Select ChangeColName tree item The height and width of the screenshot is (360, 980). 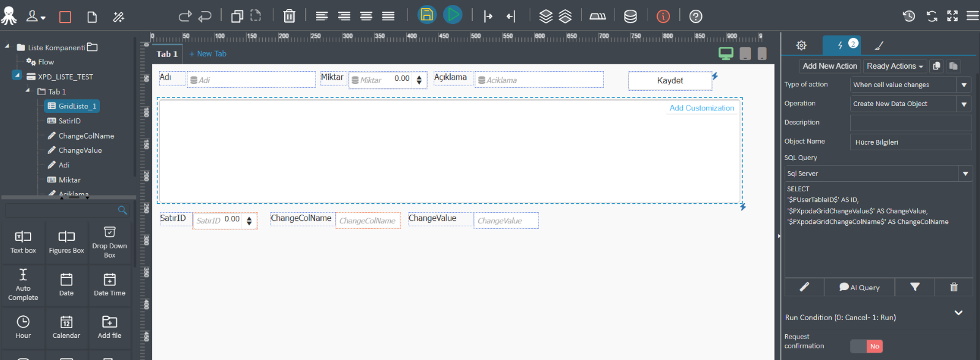81,136
